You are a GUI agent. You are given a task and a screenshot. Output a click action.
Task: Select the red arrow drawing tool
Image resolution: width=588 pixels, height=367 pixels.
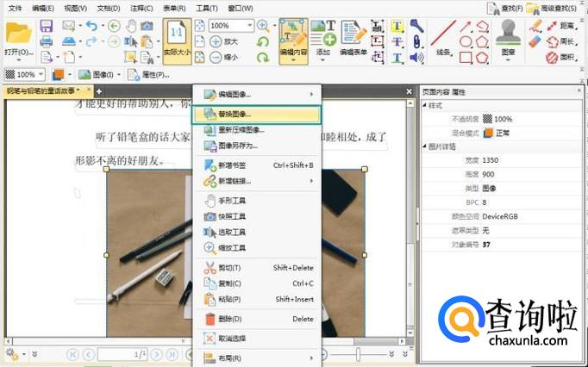tap(466, 26)
